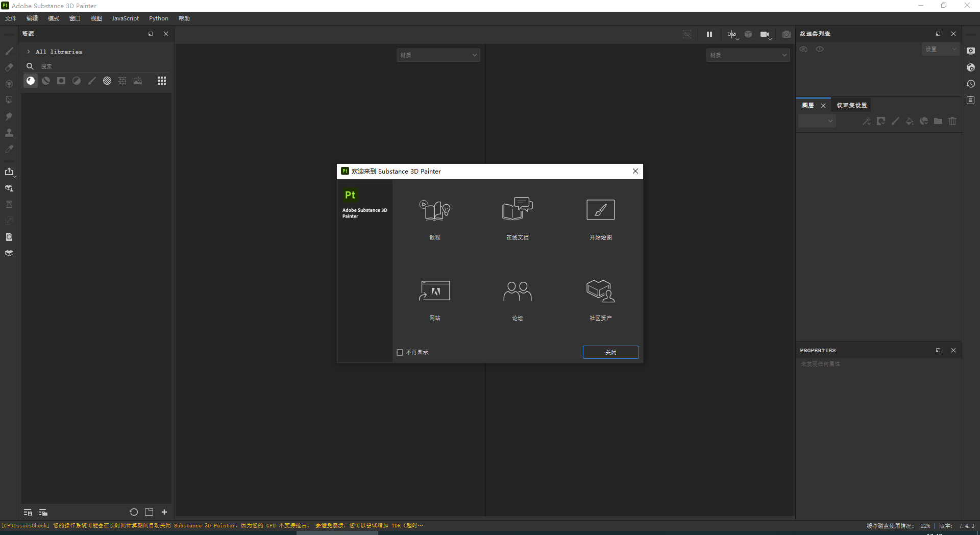Toggle the materials filter in assets panel
The image size is (980, 535).
pos(31,81)
